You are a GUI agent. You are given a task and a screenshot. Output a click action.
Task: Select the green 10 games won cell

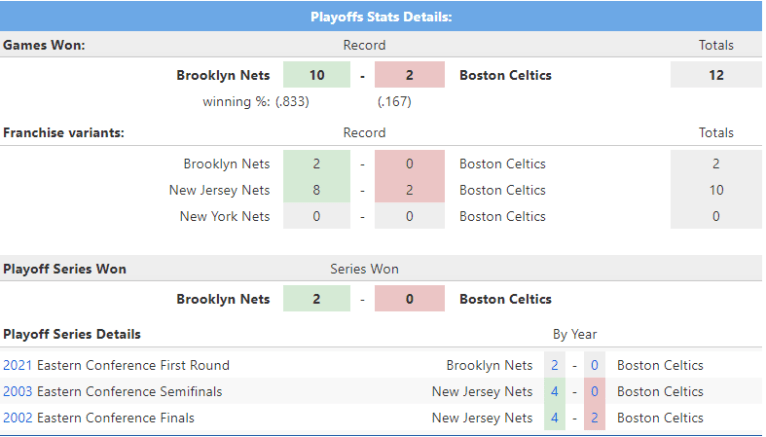click(x=316, y=75)
